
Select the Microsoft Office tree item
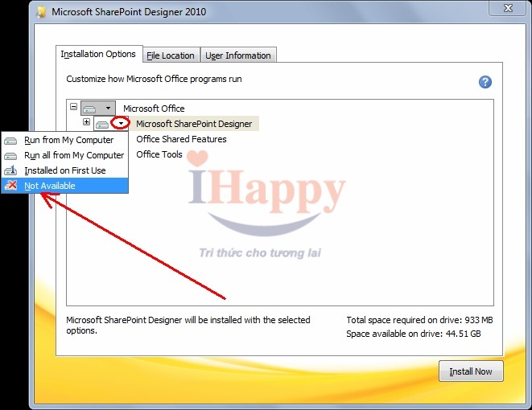(x=154, y=109)
